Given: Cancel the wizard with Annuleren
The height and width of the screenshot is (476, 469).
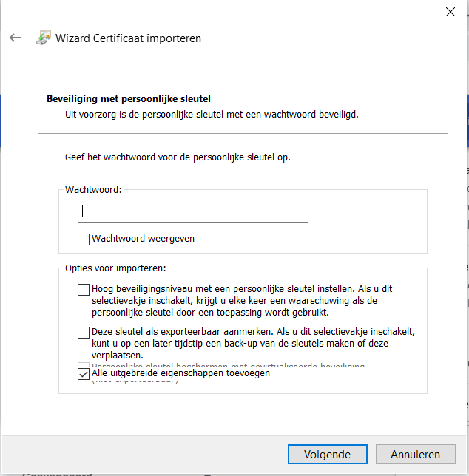Looking at the screenshot, I should 414,455.
